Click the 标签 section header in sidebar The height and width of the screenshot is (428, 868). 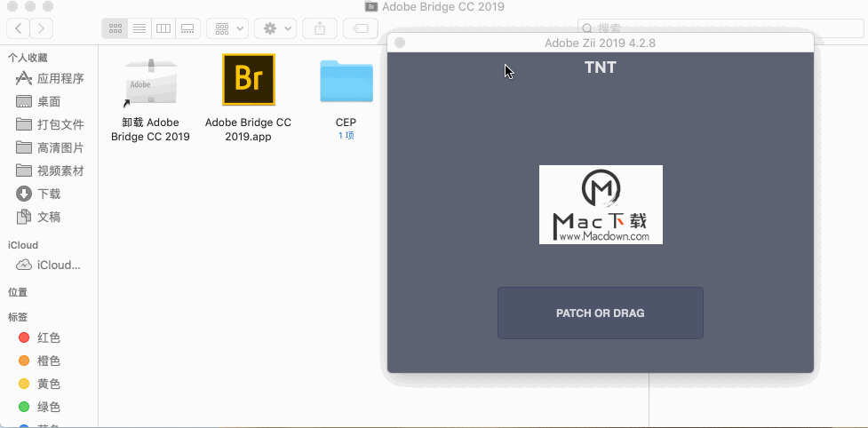tap(18, 317)
